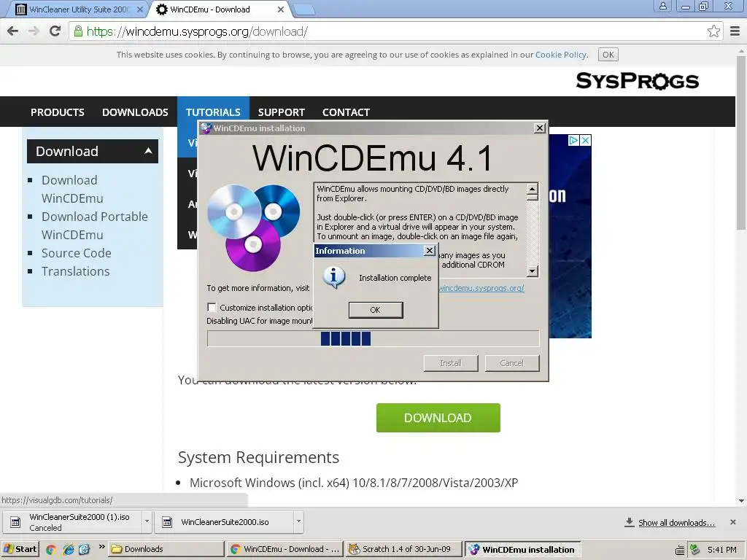Open dropdown for WinCleanerSuite2000 (1).iso download

(147, 521)
